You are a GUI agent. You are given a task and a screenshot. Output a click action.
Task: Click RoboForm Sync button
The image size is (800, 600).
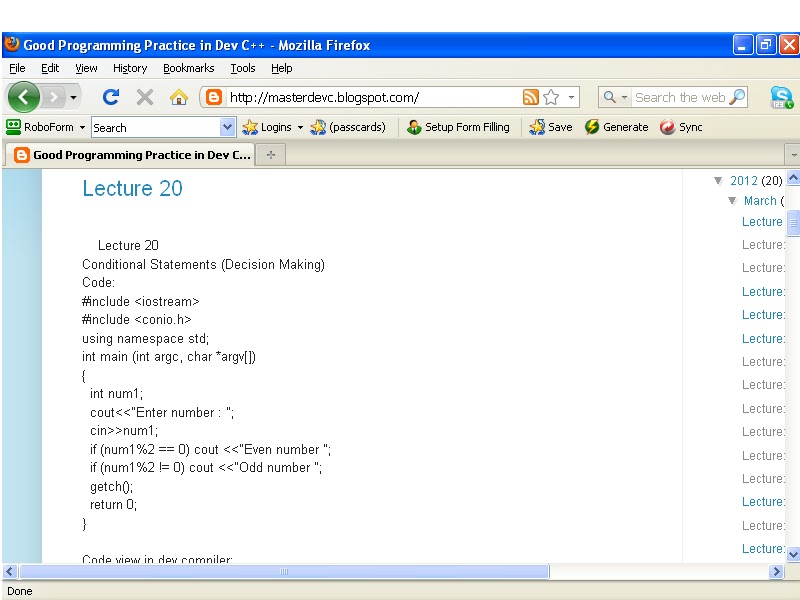click(681, 127)
